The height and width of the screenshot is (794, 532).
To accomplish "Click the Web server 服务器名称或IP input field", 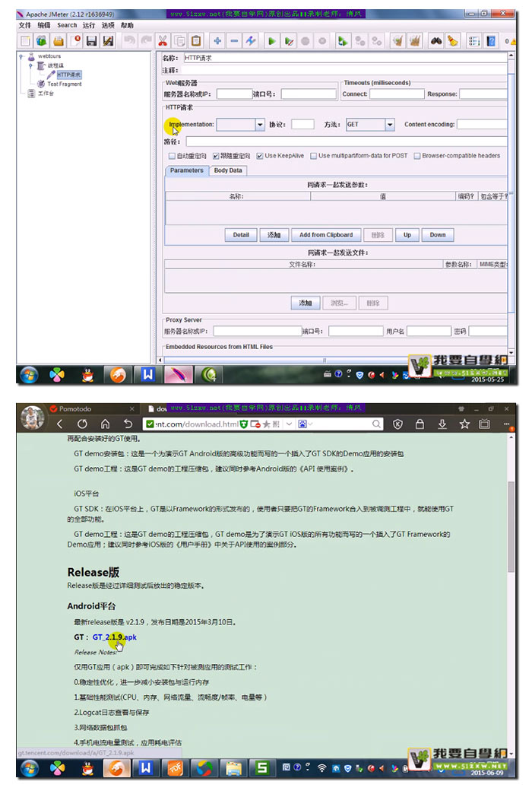I will pyautogui.click(x=234, y=94).
